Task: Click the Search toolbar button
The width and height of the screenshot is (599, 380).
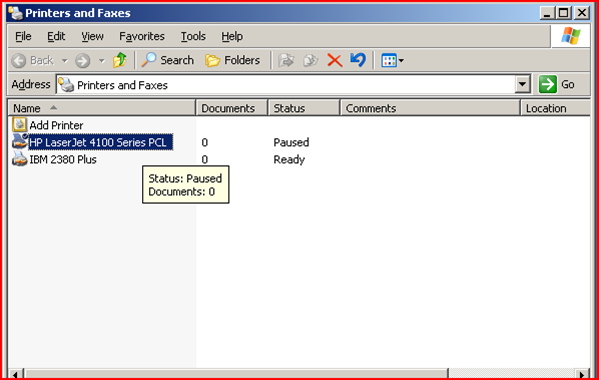Action: point(168,60)
